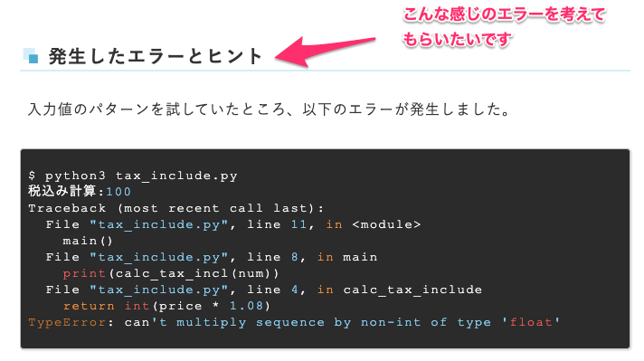644x361 pixels.
Task: Click the heading 発生したエラーとヒント
Action: click(156, 56)
